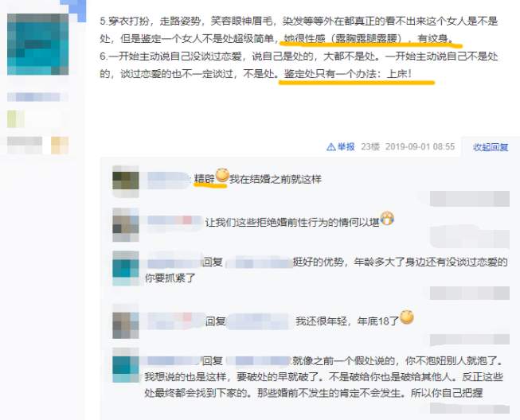Click blurred reply button under 你要抓紧了 comment
The image size is (520, 420).
point(470,294)
